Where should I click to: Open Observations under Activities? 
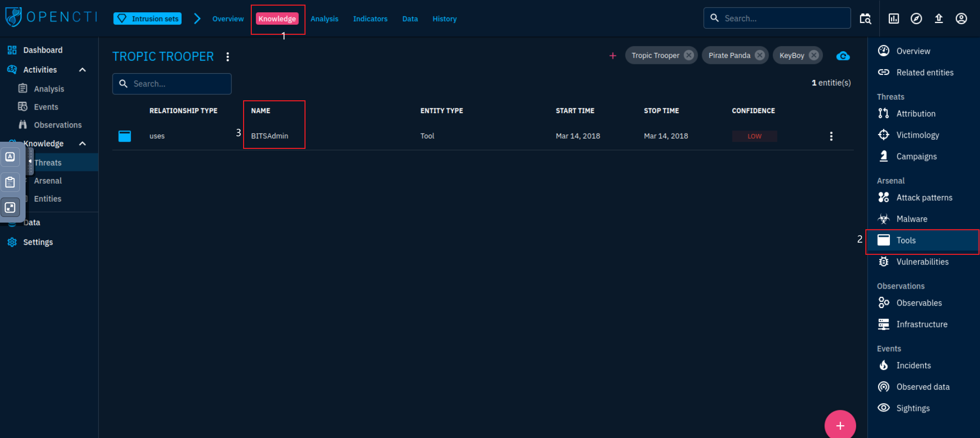pos(49,125)
